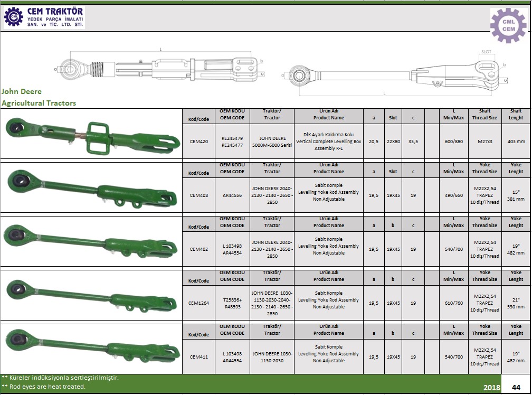Click the 'CEM411' code cell
Image resolution: width=532 pixels, height=395 pixels.
pyautogui.click(x=199, y=357)
